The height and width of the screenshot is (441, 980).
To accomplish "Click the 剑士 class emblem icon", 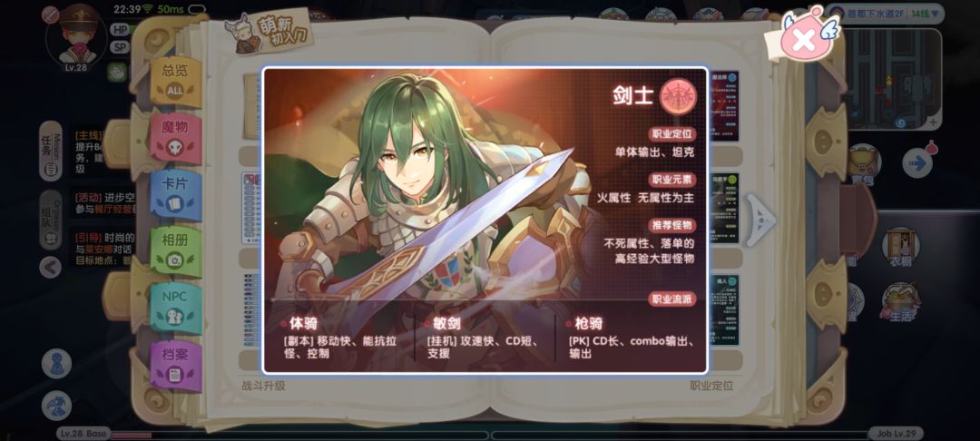I will click(x=678, y=97).
